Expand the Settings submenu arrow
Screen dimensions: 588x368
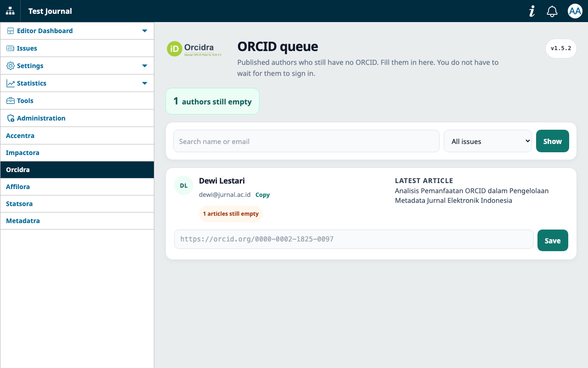pyautogui.click(x=145, y=66)
